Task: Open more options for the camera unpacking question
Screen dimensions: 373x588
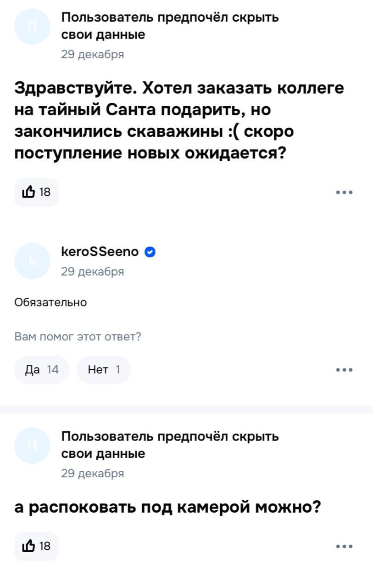Action: (x=344, y=546)
